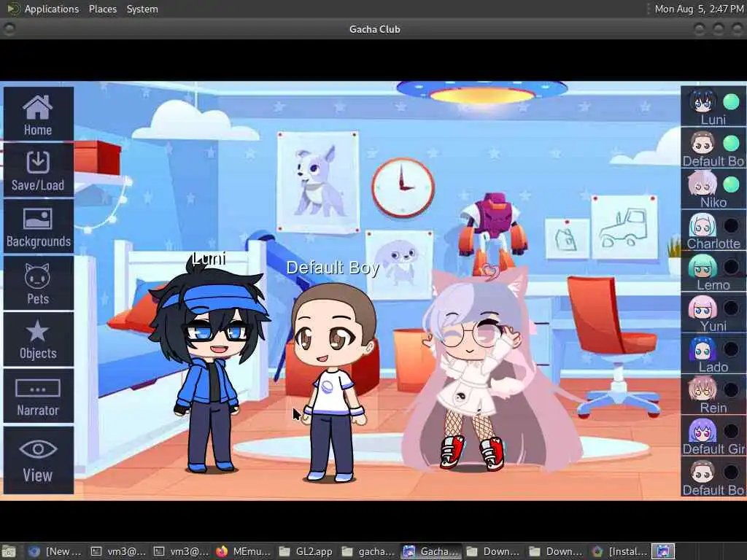Open the Save/Load panel
Screen dimensions: 747x560
(x=38, y=171)
